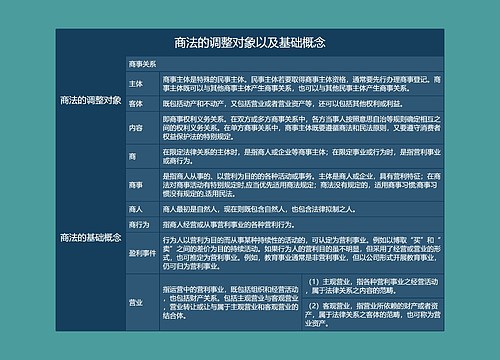Click the (2) 客观营业 description cell
Viewport: 500px width, 360px height.
373,314
